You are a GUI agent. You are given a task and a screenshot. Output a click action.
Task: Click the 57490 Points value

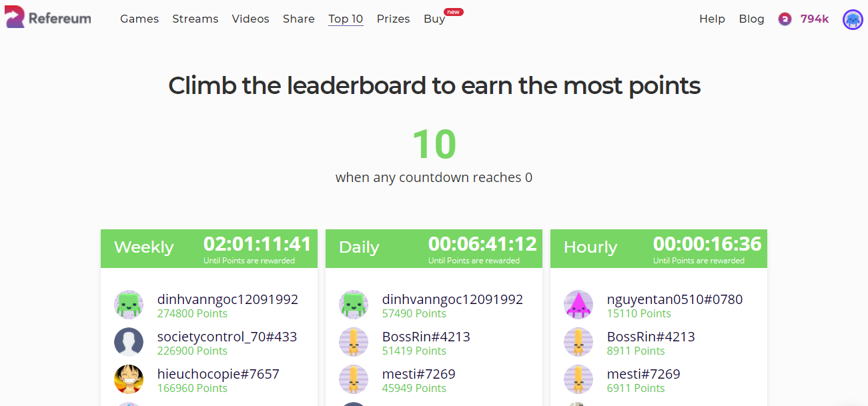[414, 313]
